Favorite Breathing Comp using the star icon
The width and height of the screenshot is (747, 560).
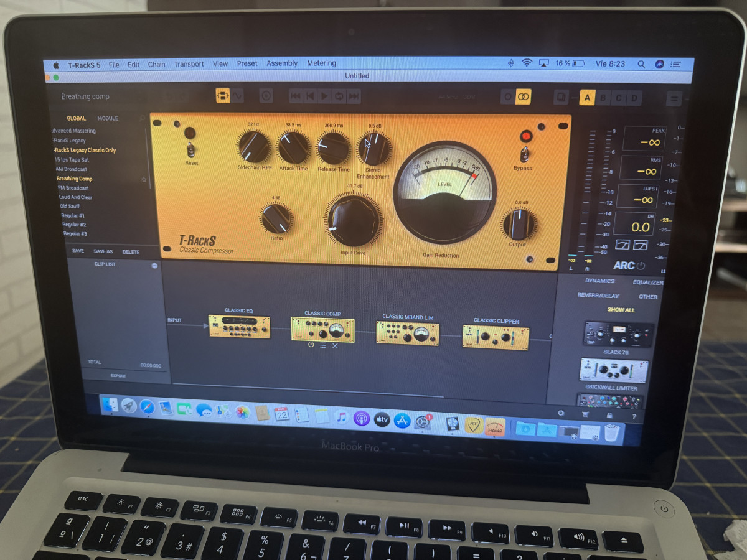[x=144, y=179]
